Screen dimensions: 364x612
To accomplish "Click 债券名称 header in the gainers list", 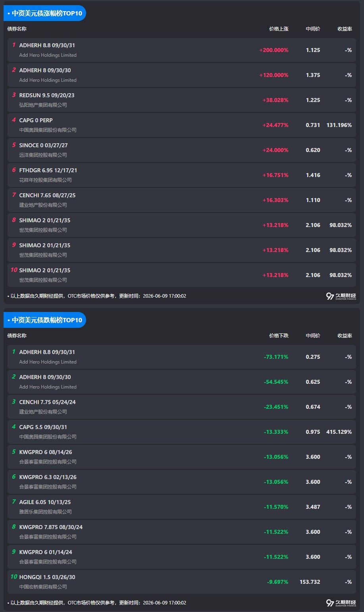I will [17, 29].
